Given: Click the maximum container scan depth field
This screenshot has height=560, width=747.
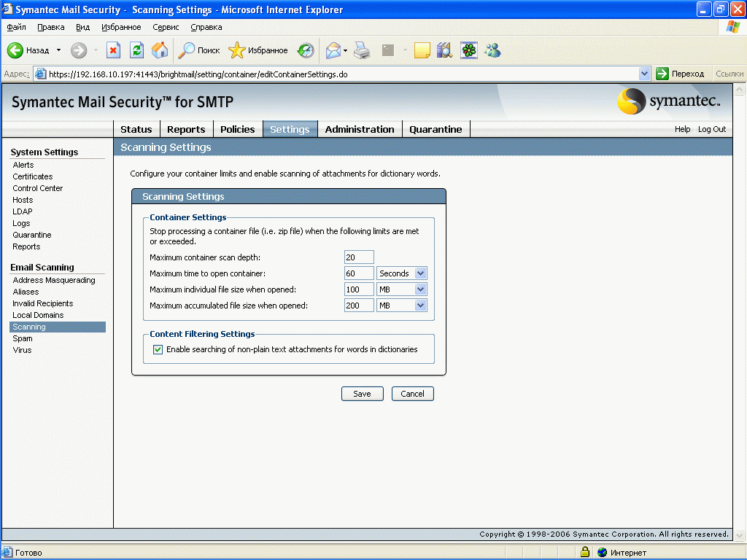Looking at the screenshot, I should tap(359, 257).
